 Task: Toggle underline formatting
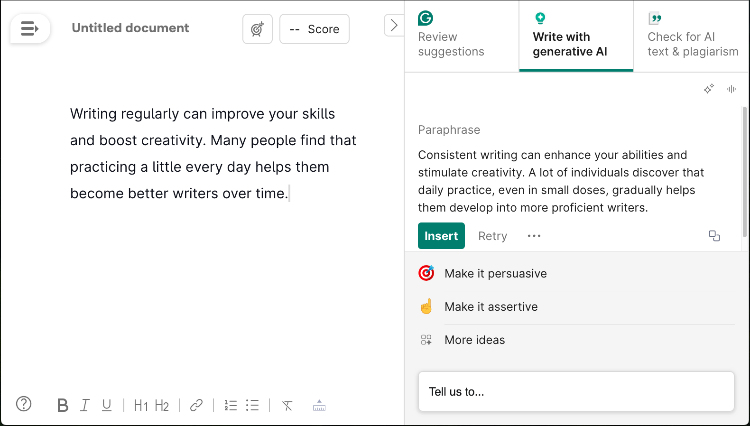click(x=106, y=405)
